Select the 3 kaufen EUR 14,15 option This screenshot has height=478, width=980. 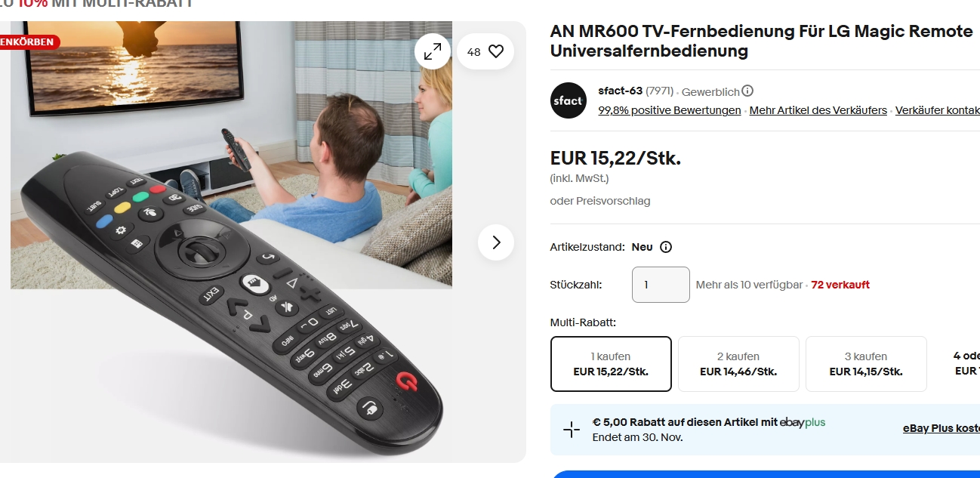866,364
